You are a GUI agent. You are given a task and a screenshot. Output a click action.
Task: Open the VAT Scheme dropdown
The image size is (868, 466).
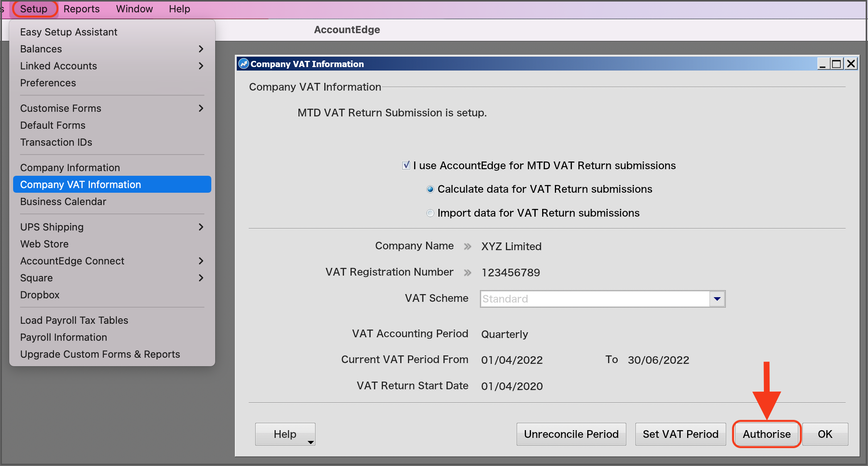[717, 299]
